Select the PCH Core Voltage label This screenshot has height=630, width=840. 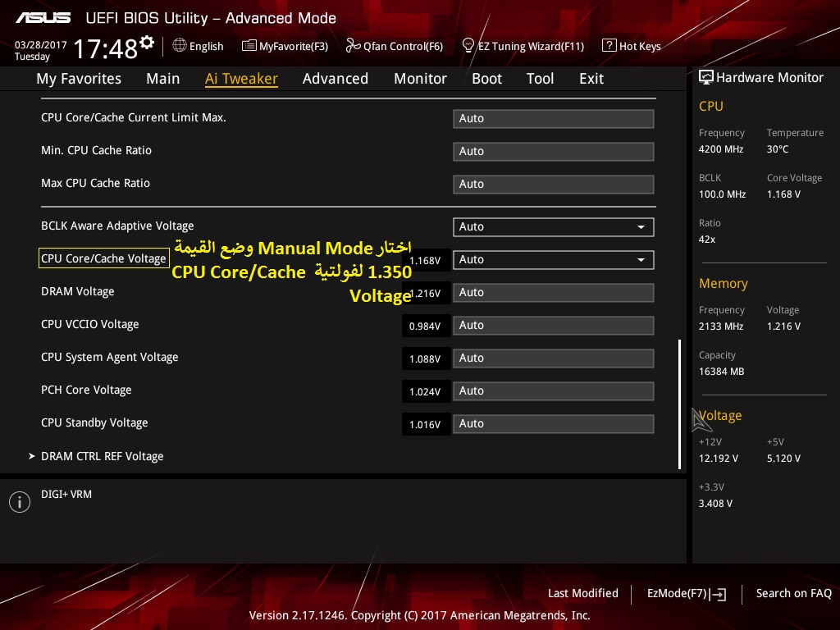coord(86,390)
